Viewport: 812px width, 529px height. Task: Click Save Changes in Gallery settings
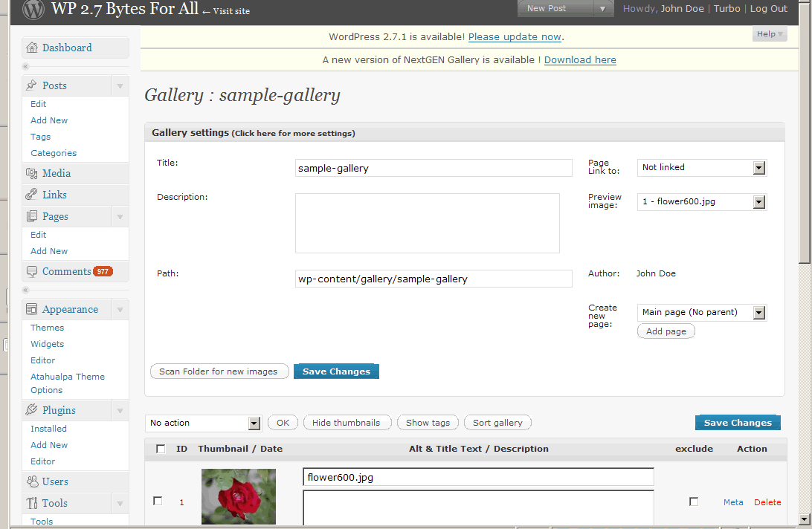336,371
